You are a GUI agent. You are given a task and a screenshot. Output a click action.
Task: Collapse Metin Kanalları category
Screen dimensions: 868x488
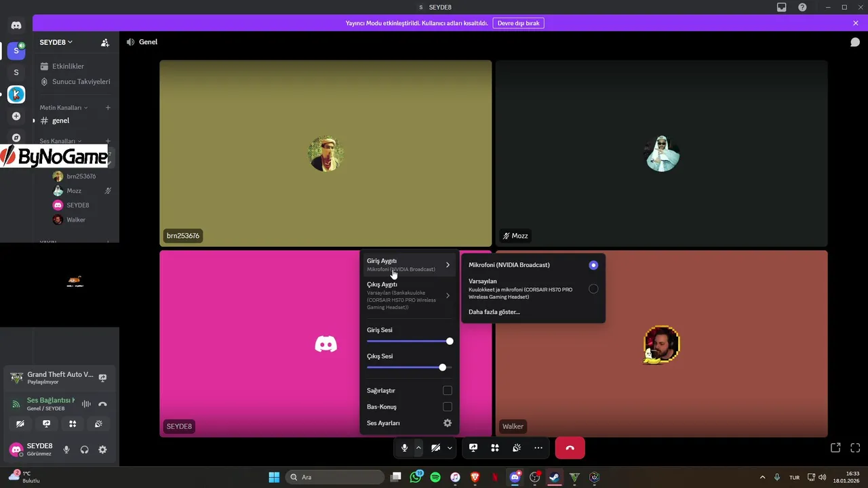[64, 108]
